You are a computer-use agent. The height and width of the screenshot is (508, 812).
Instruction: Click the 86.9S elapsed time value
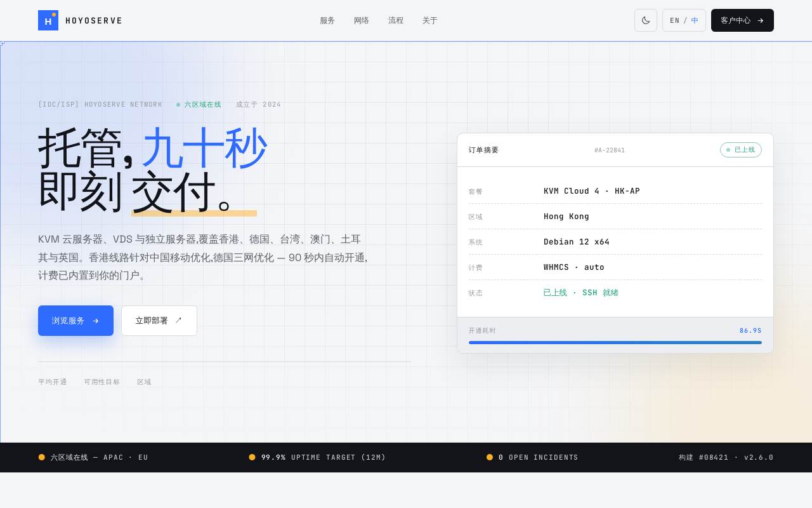tap(750, 330)
